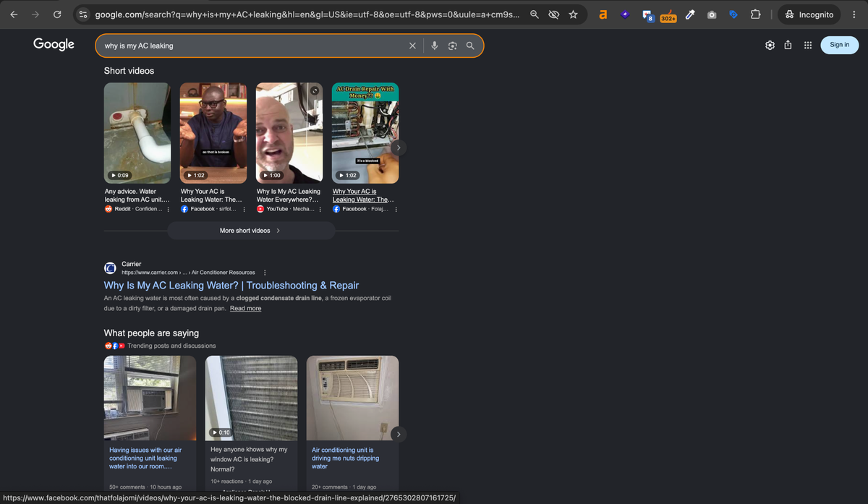Open the blue price tag extension
Screen dimensions: 868x504
(x=733, y=14)
